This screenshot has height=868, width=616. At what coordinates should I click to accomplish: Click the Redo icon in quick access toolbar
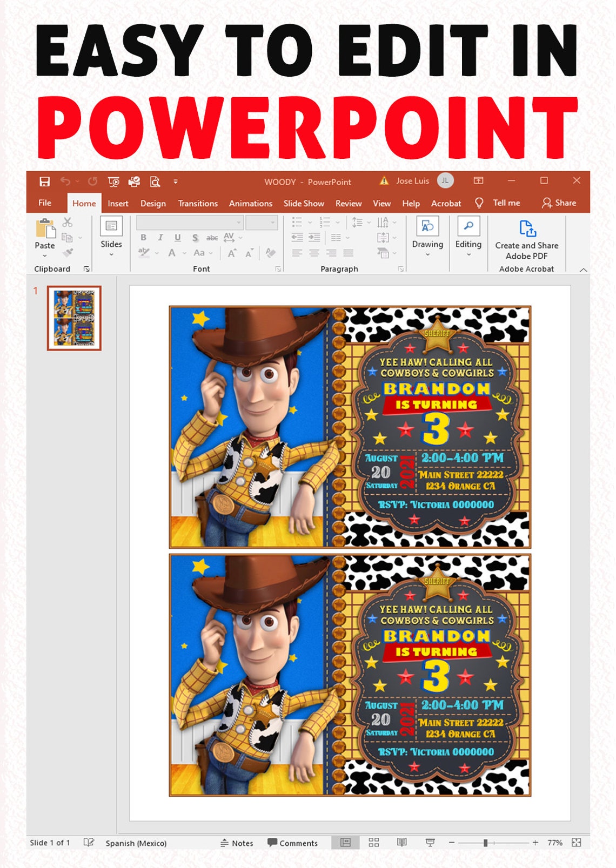click(92, 181)
